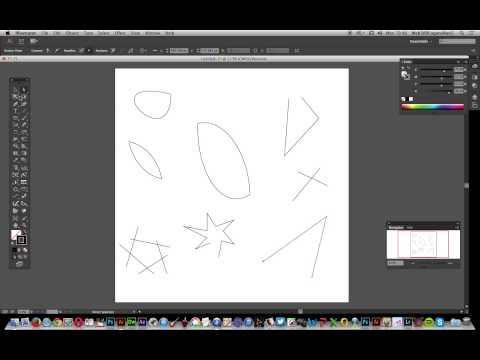Click the search field in application bar
480x360 pixels.
click(457, 41)
